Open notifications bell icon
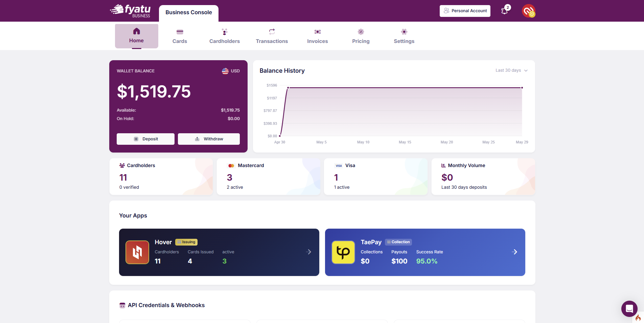The height and width of the screenshot is (323, 644). click(504, 11)
